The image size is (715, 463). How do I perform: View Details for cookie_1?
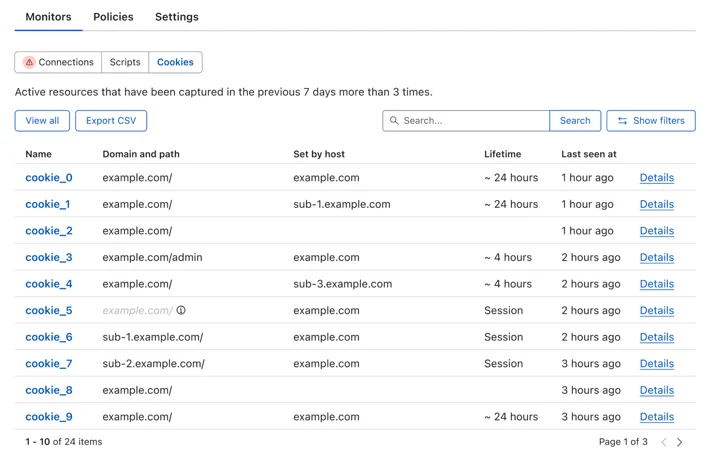657,204
